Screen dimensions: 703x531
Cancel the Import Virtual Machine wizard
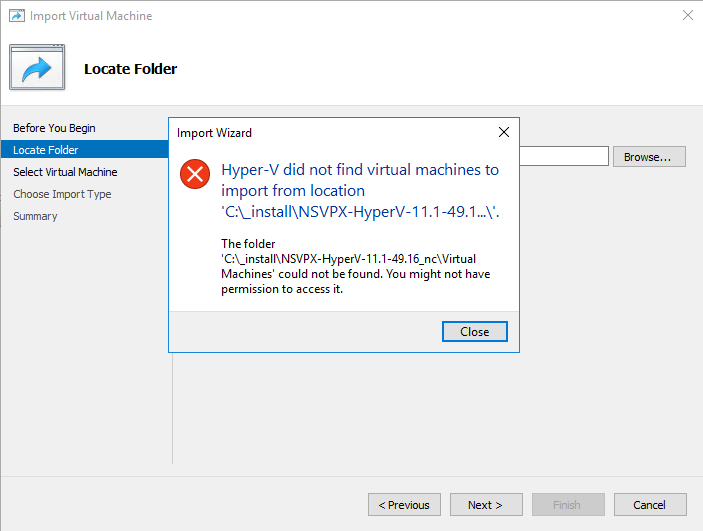click(x=650, y=505)
